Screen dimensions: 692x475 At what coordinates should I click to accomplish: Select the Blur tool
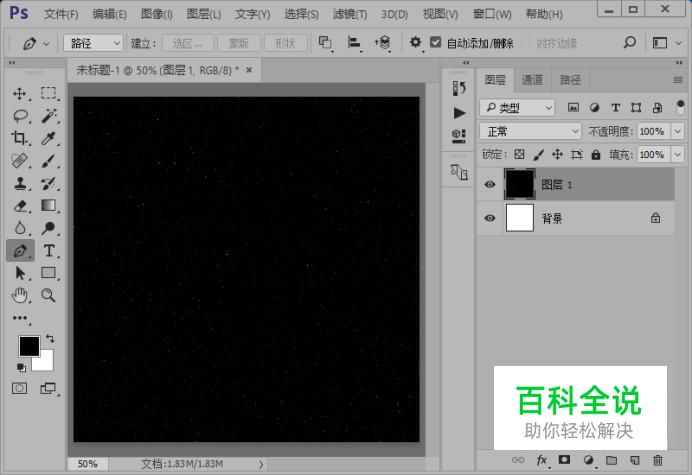tap(19, 228)
